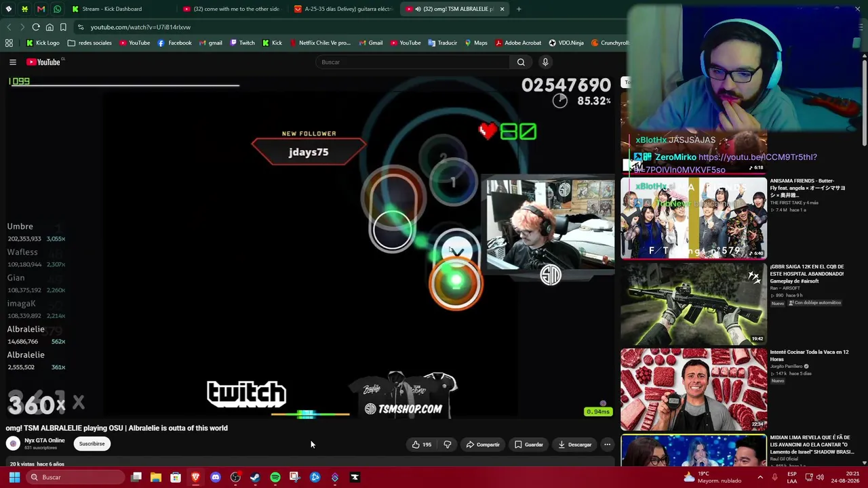This screenshot has height=488, width=868.
Task: Save video with Guardar button
Action: click(529, 445)
